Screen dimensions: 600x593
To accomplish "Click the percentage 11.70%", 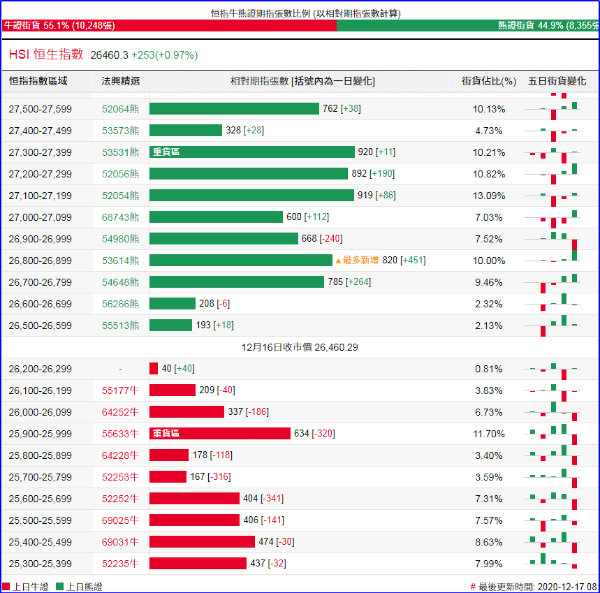I will coord(489,434).
